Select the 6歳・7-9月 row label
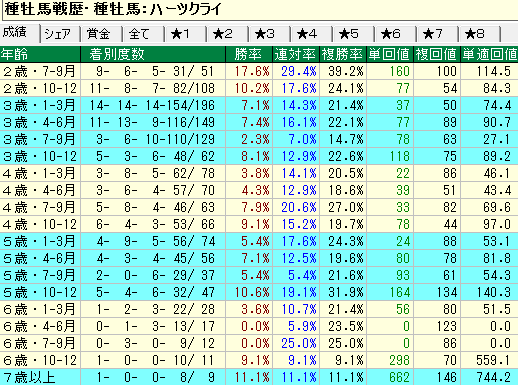 pyautogui.click(x=40, y=343)
